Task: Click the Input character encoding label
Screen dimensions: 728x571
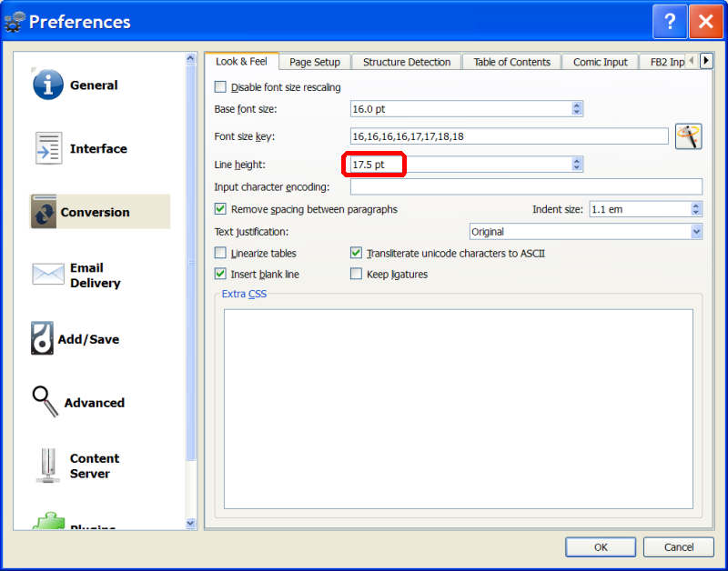Action: tap(271, 186)
